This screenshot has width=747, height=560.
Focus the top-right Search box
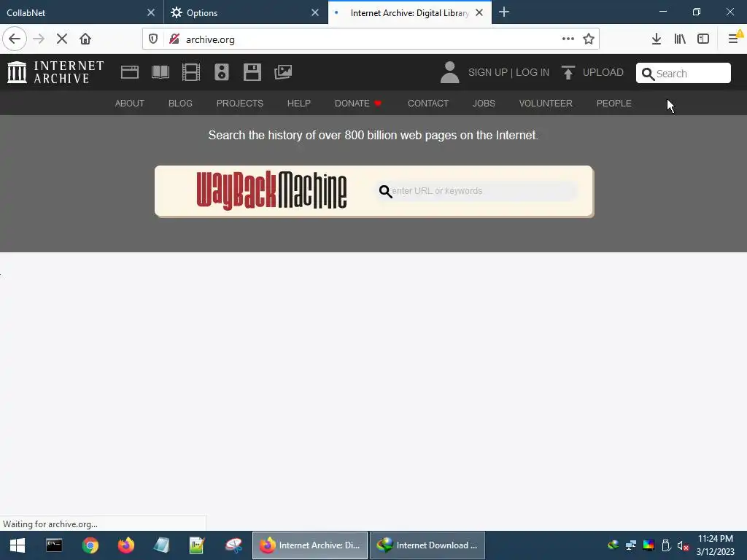coord(683,74)
